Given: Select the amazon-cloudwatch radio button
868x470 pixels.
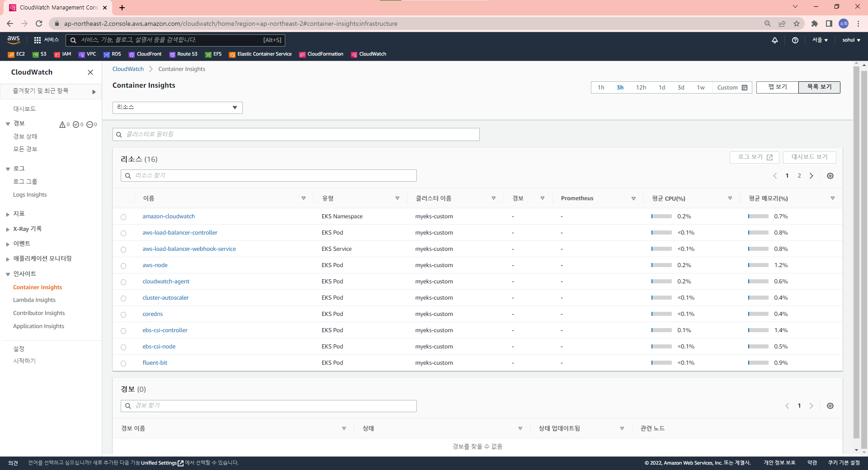Looking at the screenshot, I should pyautogui.click(x=123, y=217).
